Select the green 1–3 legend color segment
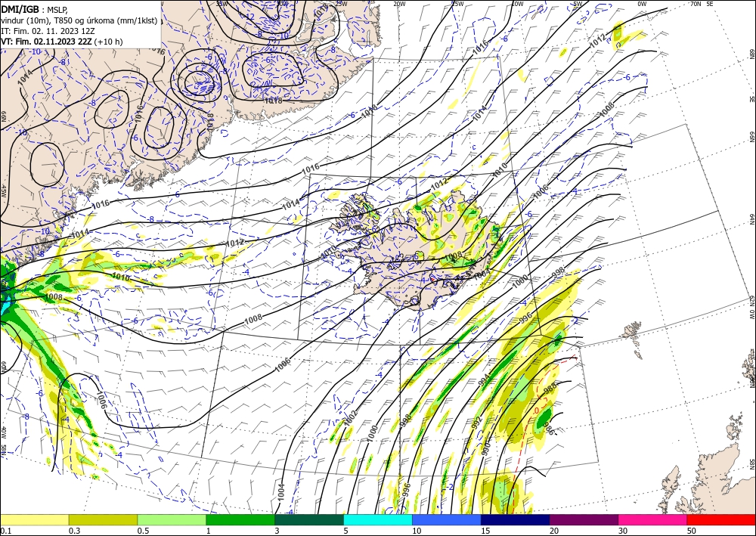Viewport: 756px width, 536px height. (240, 519)
